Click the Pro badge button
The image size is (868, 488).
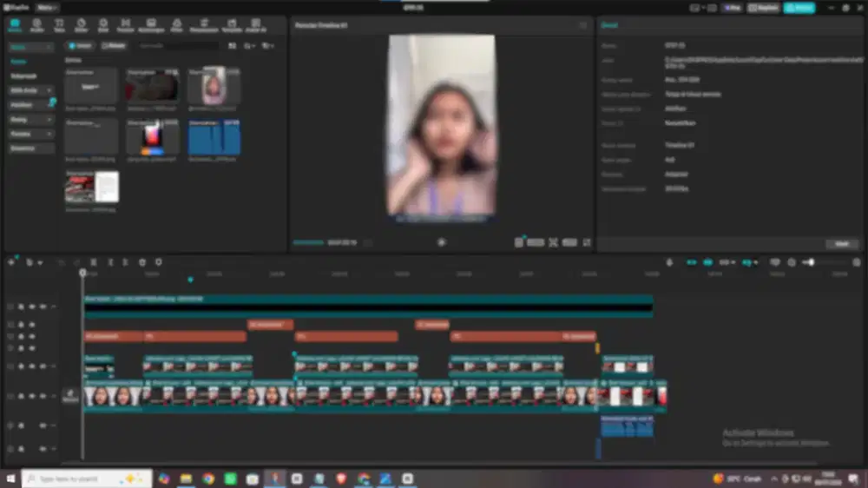[733, 8]
